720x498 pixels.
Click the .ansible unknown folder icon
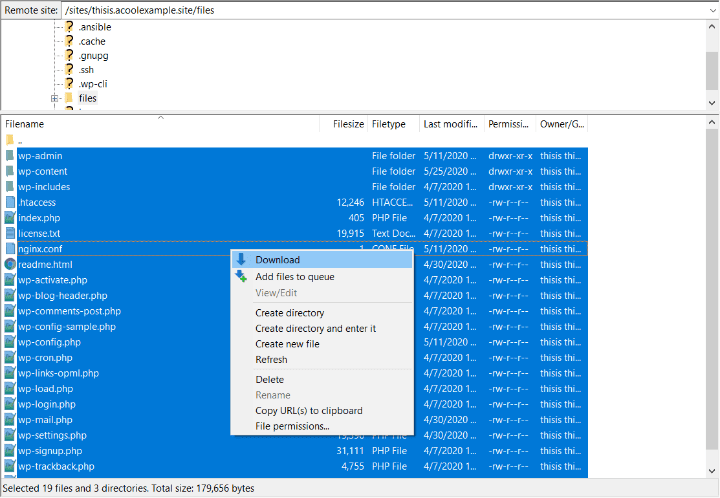(69, 27)
